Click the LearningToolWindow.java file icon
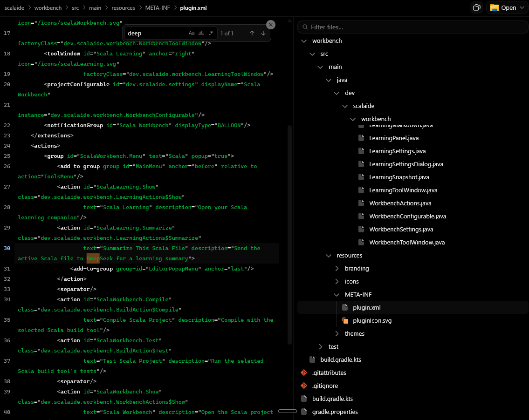 [361, 190]
